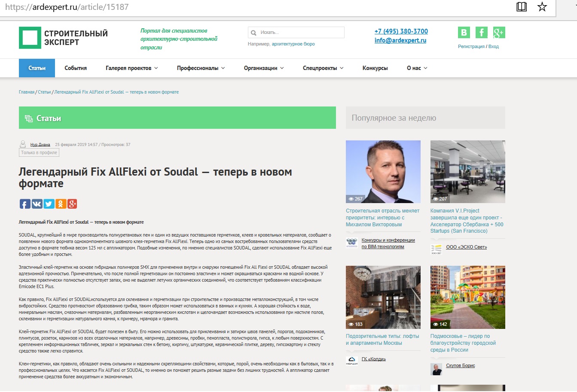Click the Статьи green section header
Image resolution: width=577 pixels, height=392 pixels.
(177, 118)
